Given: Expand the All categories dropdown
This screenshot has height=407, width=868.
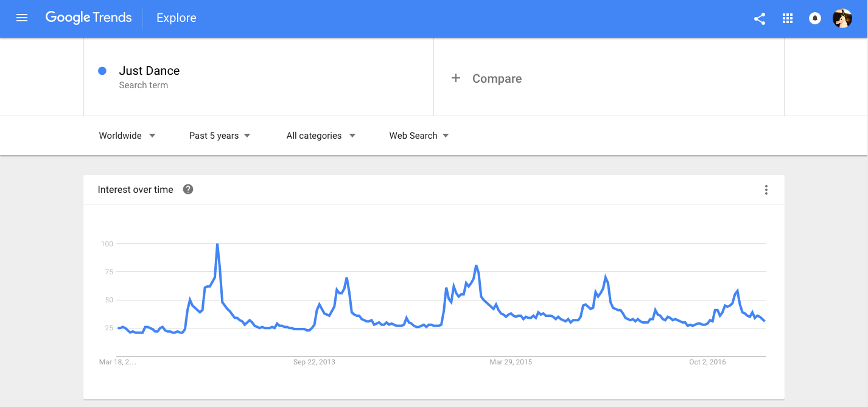Looking at the screenshot, I should tap(321, 136).
